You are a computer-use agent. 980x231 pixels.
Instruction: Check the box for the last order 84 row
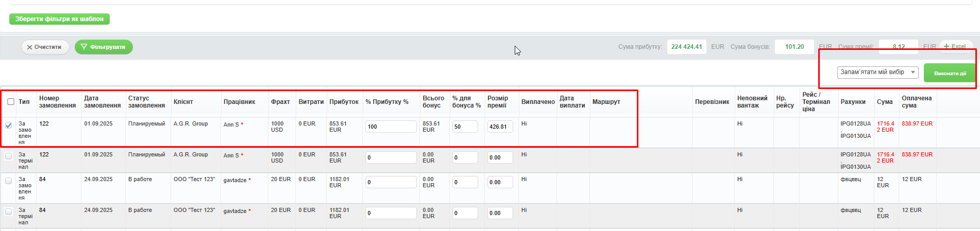[x=9, y=211]
